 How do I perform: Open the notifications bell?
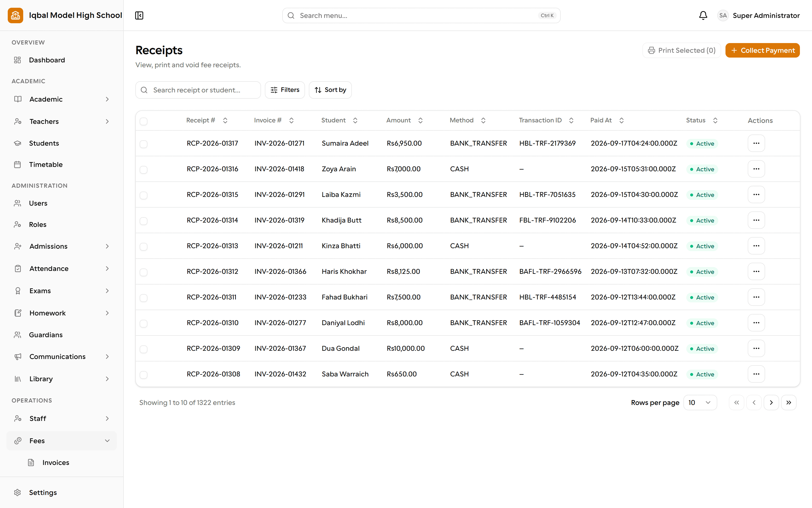703,15
